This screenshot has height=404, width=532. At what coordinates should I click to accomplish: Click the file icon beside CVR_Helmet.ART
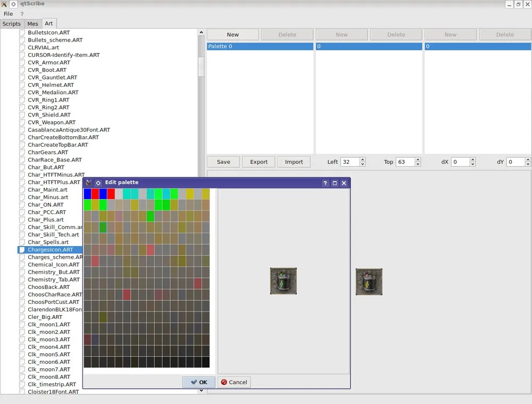coord(22,85)
